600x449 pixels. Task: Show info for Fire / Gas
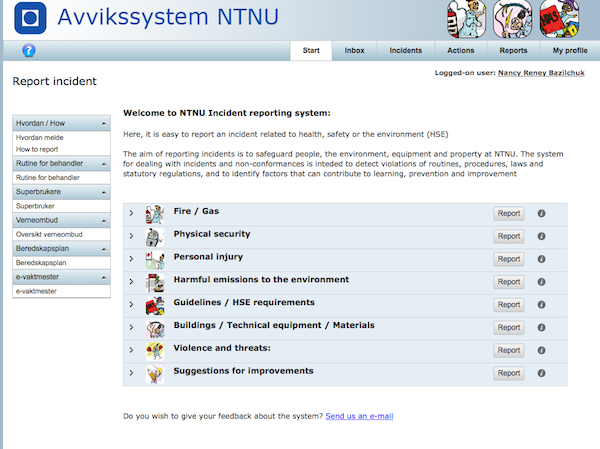pos(541,214)
